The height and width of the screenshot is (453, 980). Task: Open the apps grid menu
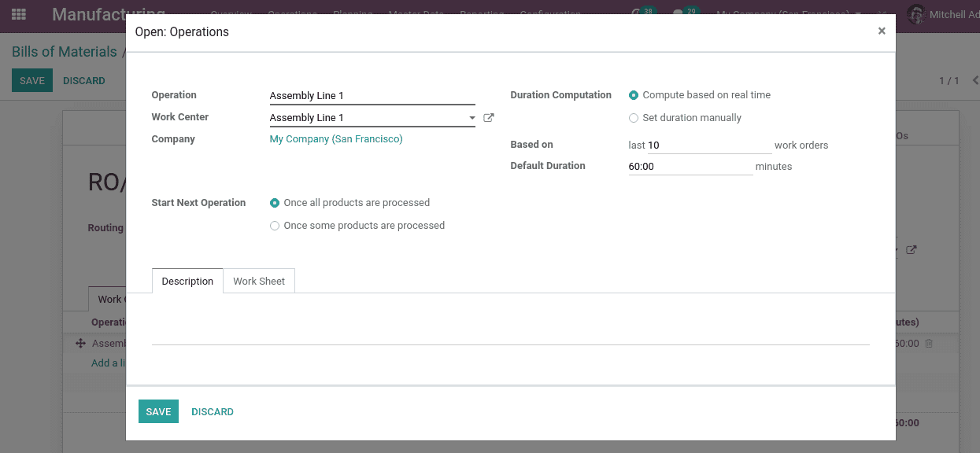(19, 14)
